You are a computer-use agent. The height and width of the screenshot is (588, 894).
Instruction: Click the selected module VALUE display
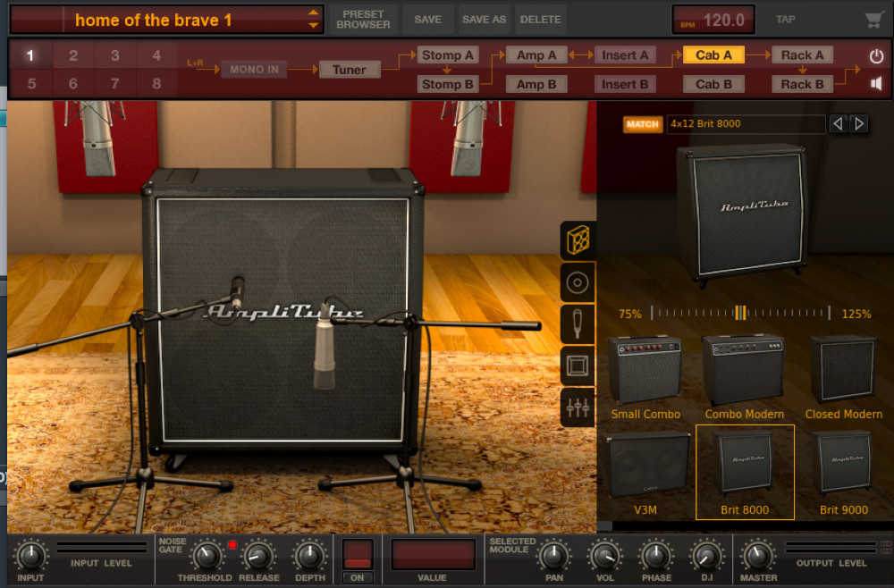click(x=433, y=554)
